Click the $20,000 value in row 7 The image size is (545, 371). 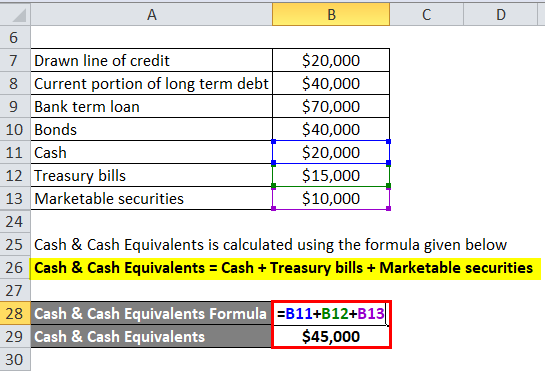[331, 61]
